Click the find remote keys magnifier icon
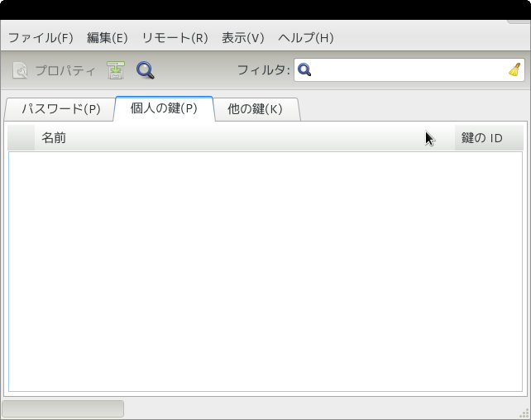The image size is (531, 420). tap(146, 70)
